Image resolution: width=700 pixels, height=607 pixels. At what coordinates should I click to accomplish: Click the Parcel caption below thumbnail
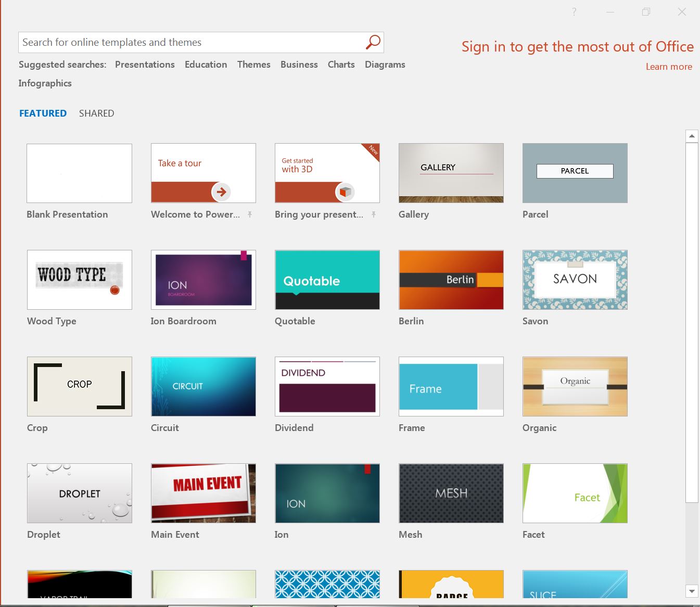coord(535,214)
